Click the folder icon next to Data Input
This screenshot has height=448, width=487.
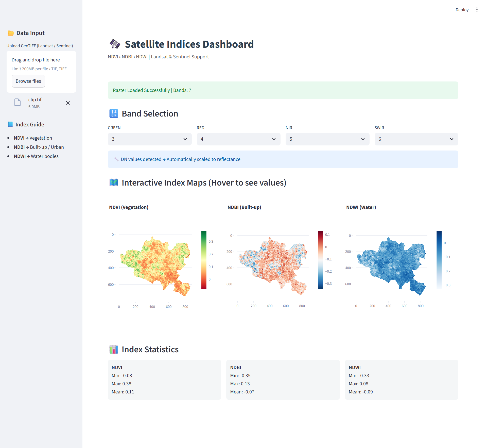click(10, 33)
